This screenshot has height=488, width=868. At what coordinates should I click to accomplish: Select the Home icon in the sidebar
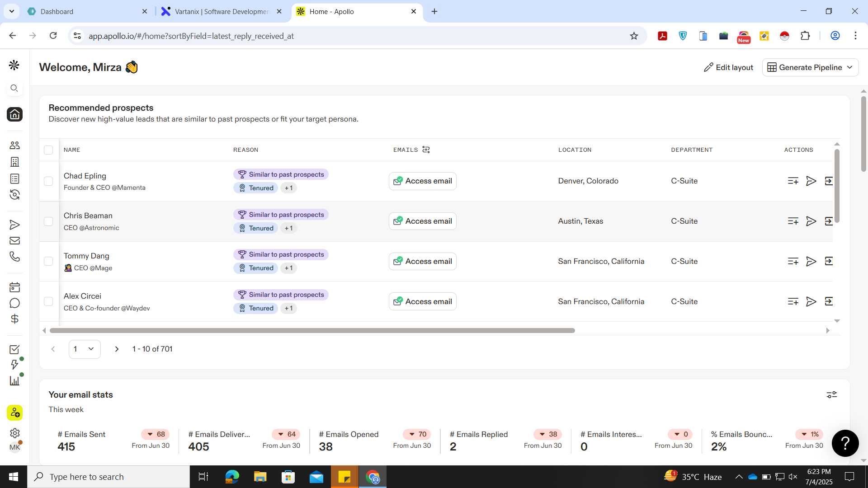click(14, 114)
